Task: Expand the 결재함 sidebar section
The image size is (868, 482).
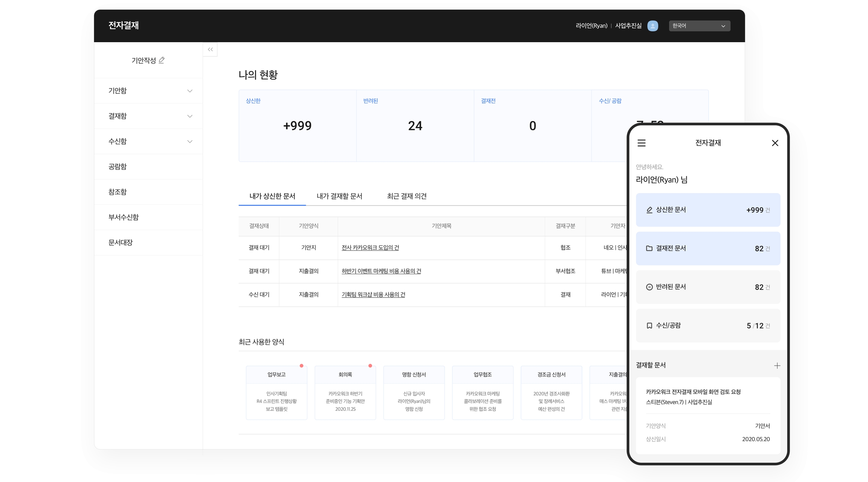Action: [189, 116]
